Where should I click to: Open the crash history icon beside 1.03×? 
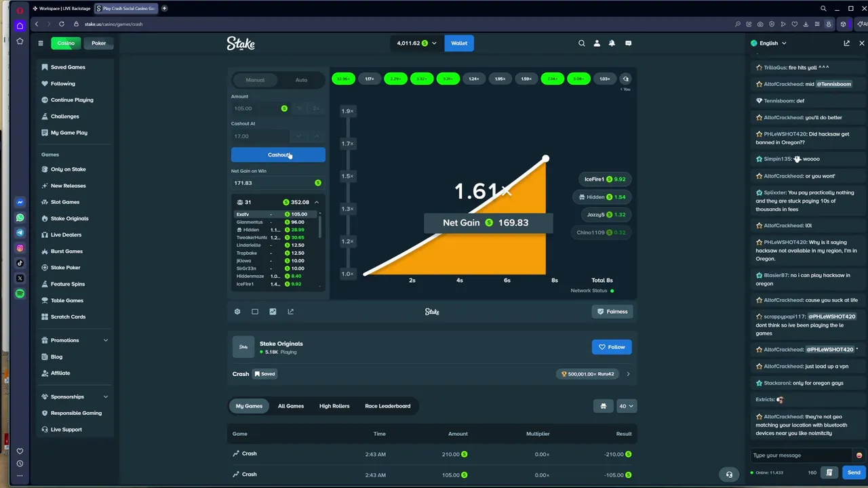(x=625, y=79)
